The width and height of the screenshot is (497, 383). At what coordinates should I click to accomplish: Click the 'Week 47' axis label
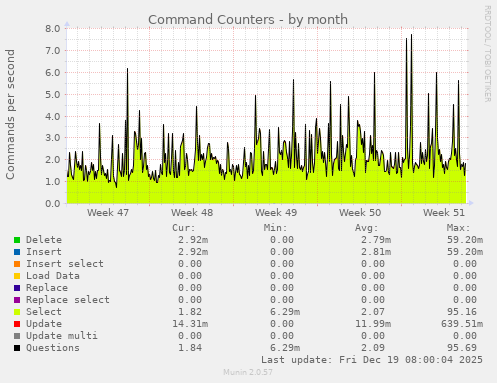click(108, 213)
